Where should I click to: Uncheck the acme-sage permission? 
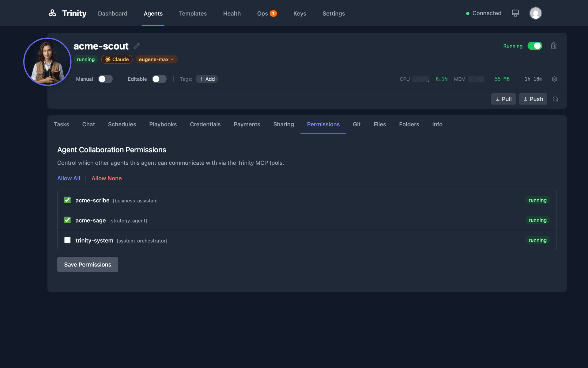click(x=67, y=220)
